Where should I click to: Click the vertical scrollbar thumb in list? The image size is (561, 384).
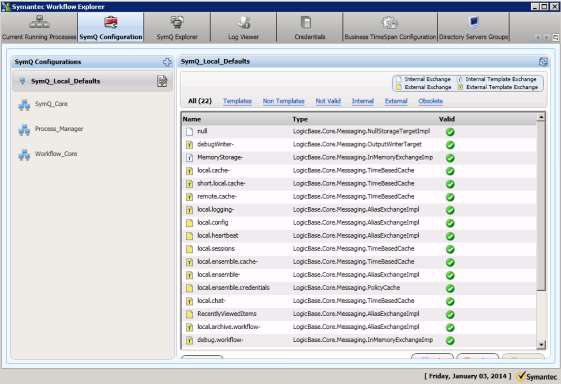click(x=541, y=206)
